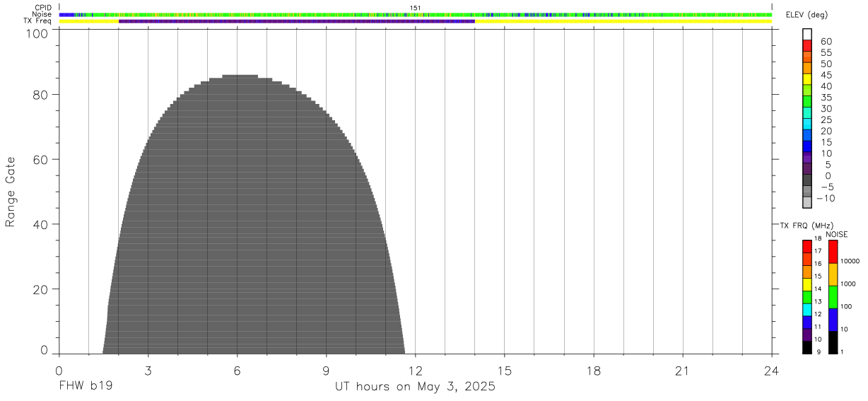This screenshot has width=868, height=401.
Task: Click the y-axis tick label '100'
Action: tap(37, 33)
